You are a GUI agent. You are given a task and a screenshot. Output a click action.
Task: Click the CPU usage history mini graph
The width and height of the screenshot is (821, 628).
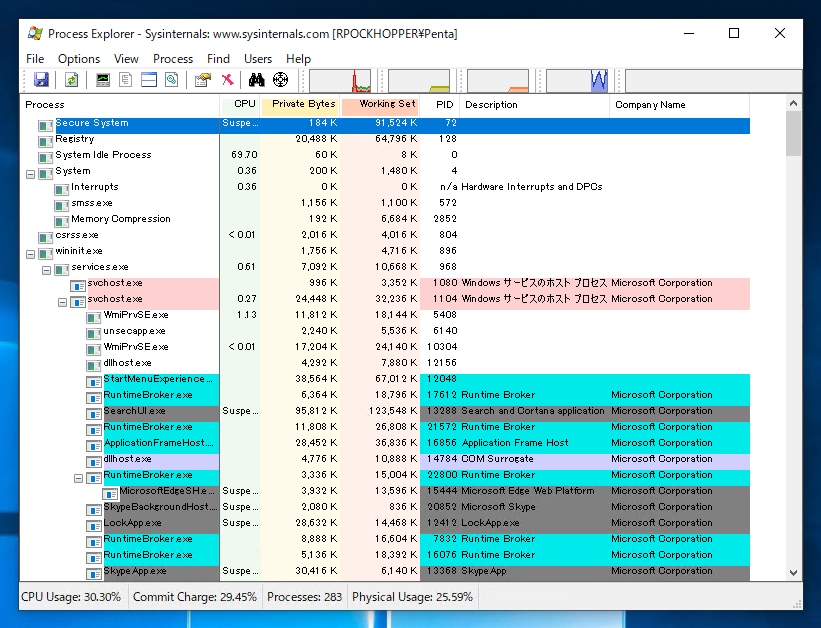[340, 80]
